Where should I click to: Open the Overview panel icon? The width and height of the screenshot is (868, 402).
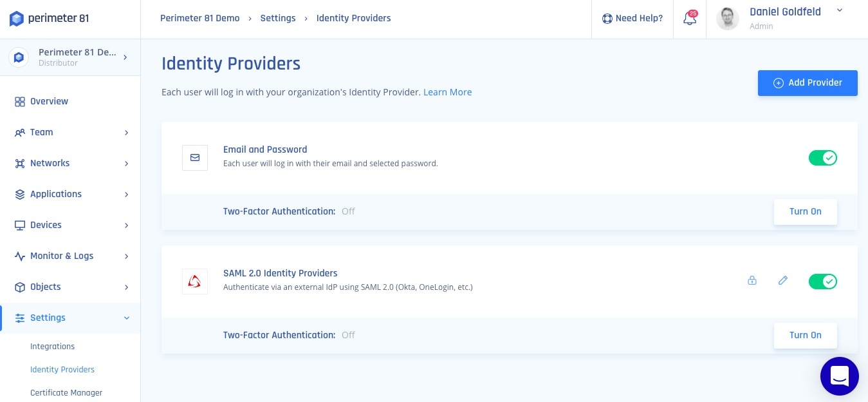pos(20,102)
